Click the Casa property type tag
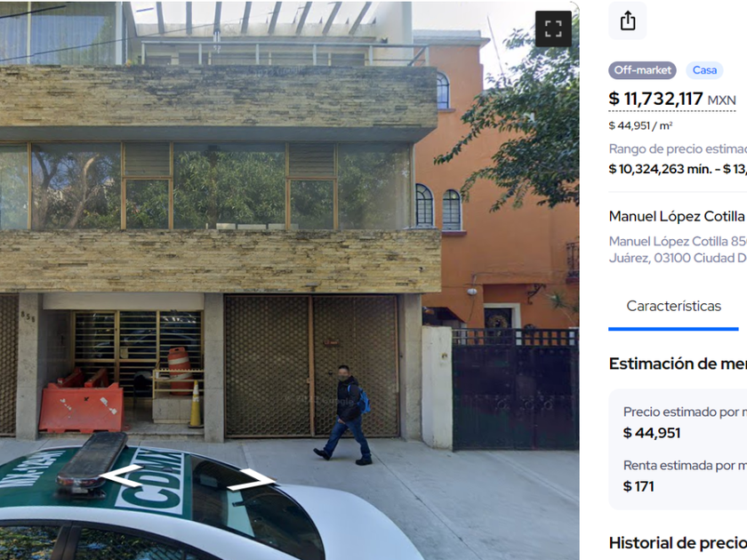747x560 pixels. coord(704,70)
